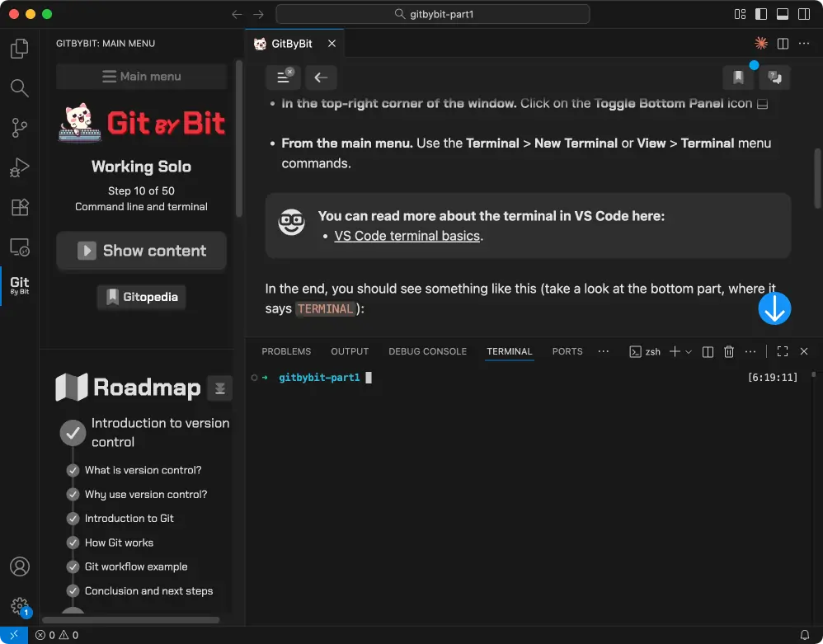This screenshot has height=644, width=823.
Task: Toggle the primary sidebar layout icon
Action: (x=760, y=14)
